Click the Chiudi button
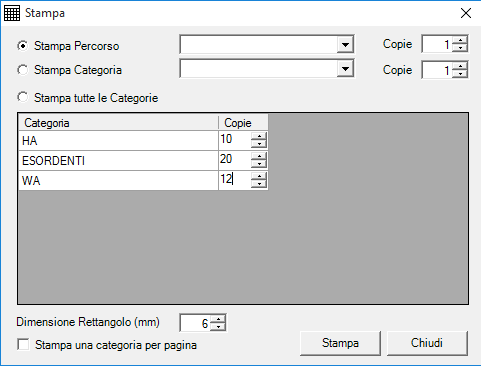This screenshot has height=366, width=481. point(427,343)
